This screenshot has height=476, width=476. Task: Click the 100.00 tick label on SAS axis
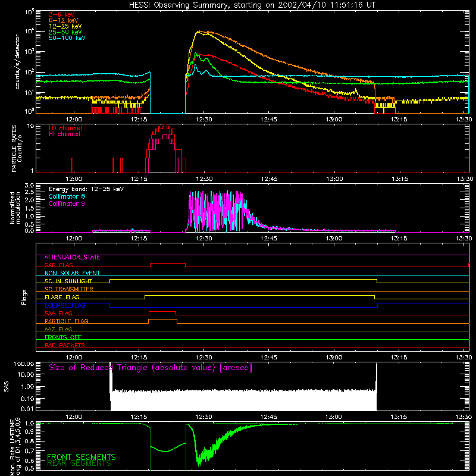point(24,364)
